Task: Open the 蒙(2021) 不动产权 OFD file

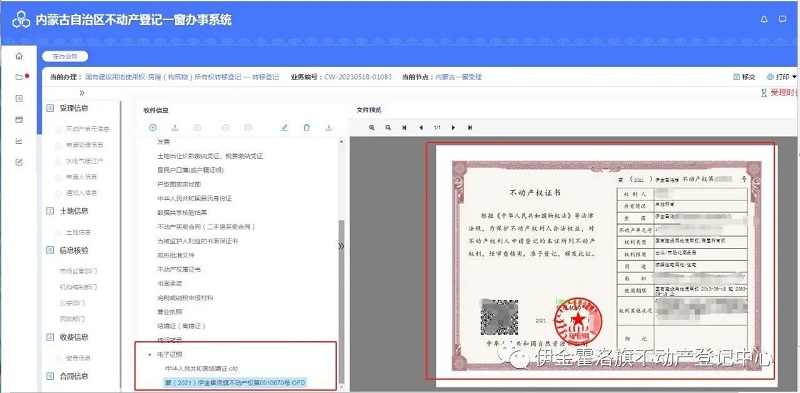Action: 235,382
